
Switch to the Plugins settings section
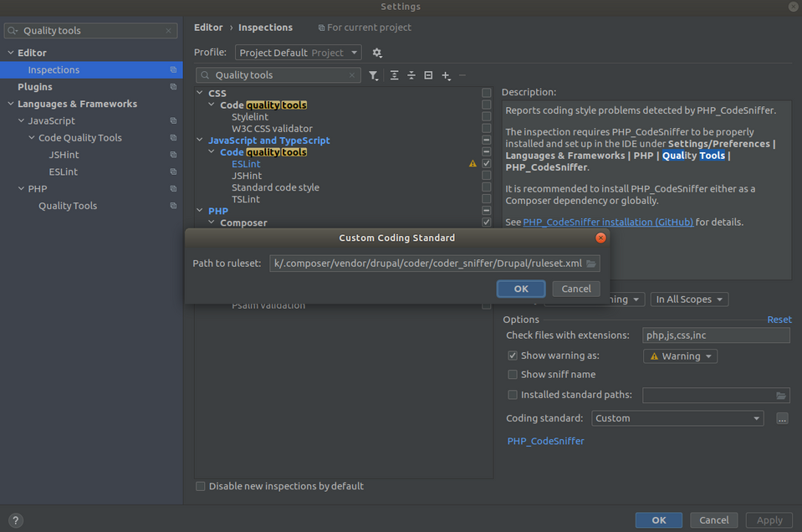coord(34,86)
